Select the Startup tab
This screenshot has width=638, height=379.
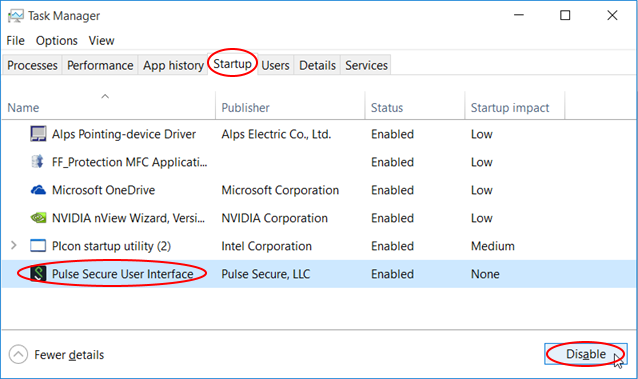pos(232,64)
